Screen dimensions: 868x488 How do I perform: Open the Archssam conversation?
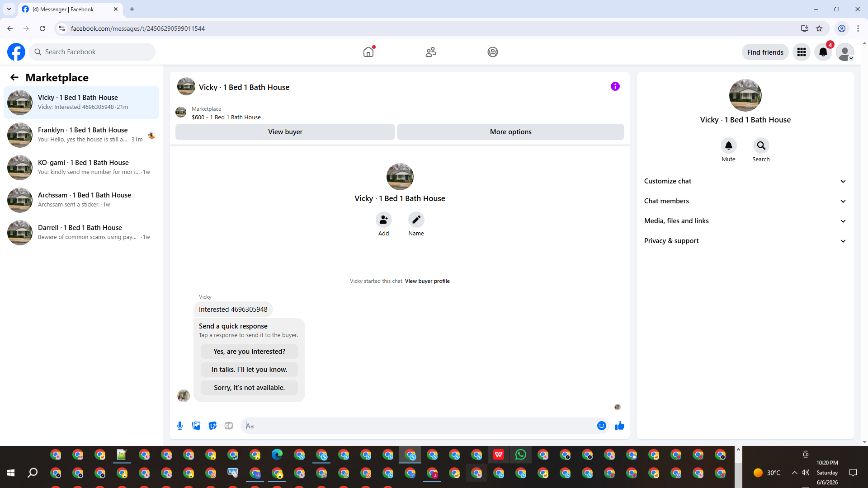pos(81,200)
